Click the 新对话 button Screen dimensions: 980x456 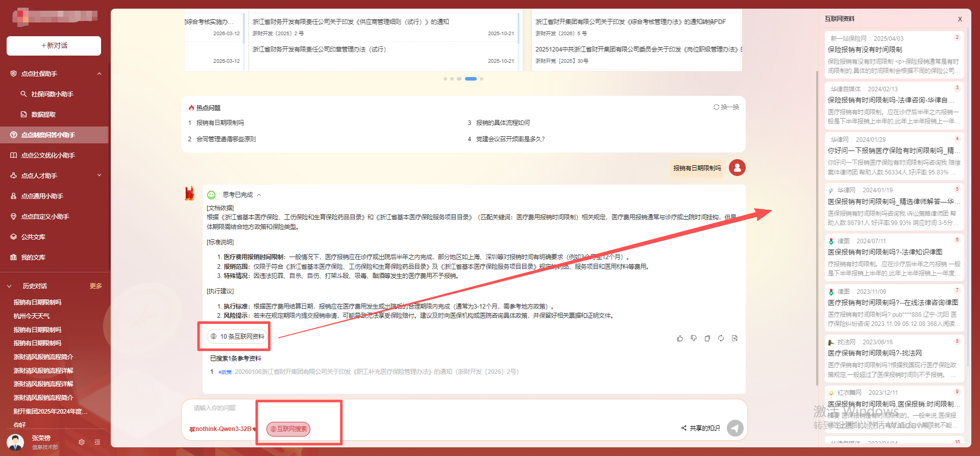pos(54,45)
